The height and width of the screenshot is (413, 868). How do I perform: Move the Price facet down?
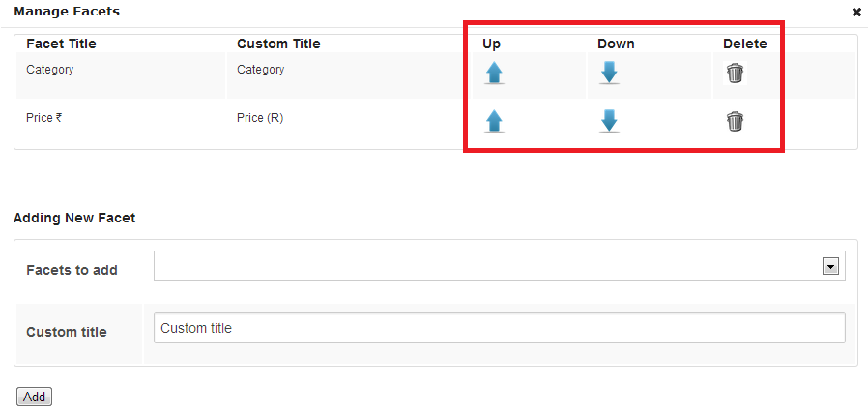pyautogui.click(x=609, y=121)
